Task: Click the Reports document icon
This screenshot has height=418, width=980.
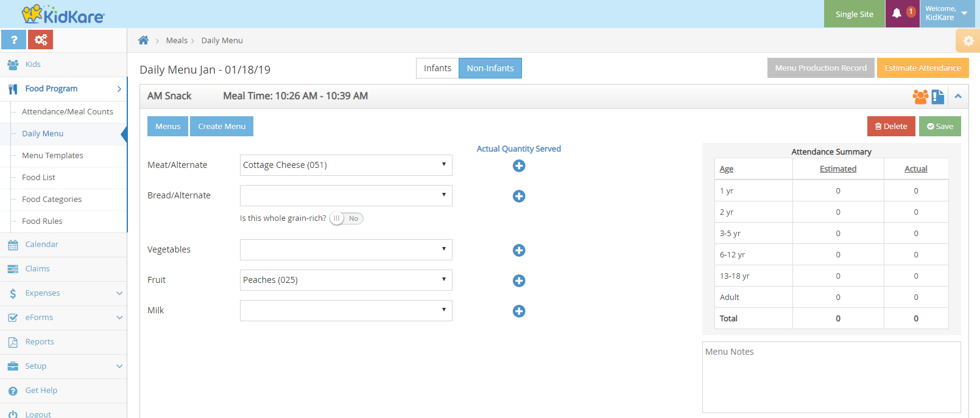Action: point(13,342)
